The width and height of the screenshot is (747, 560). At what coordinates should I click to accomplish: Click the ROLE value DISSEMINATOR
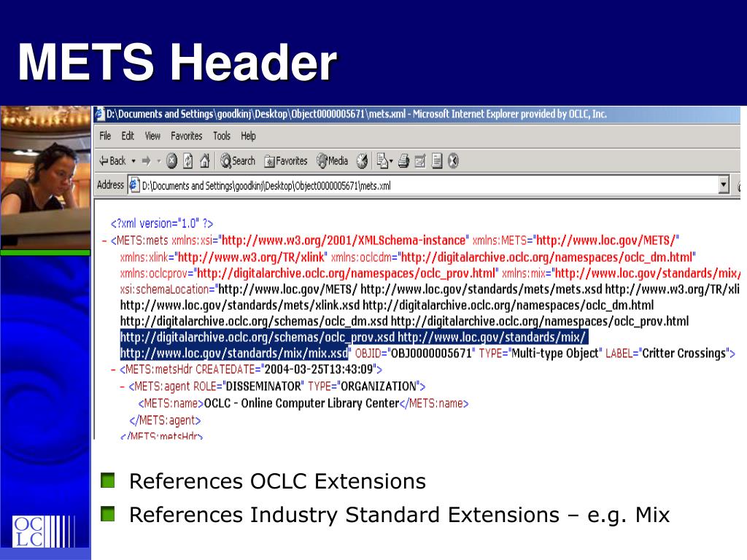tap(263, 386)
